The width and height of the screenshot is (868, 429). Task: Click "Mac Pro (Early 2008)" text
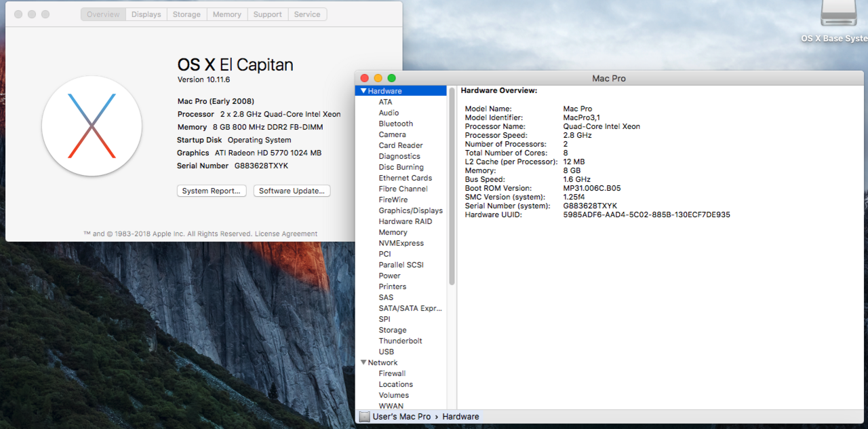(x=216, y=101)
